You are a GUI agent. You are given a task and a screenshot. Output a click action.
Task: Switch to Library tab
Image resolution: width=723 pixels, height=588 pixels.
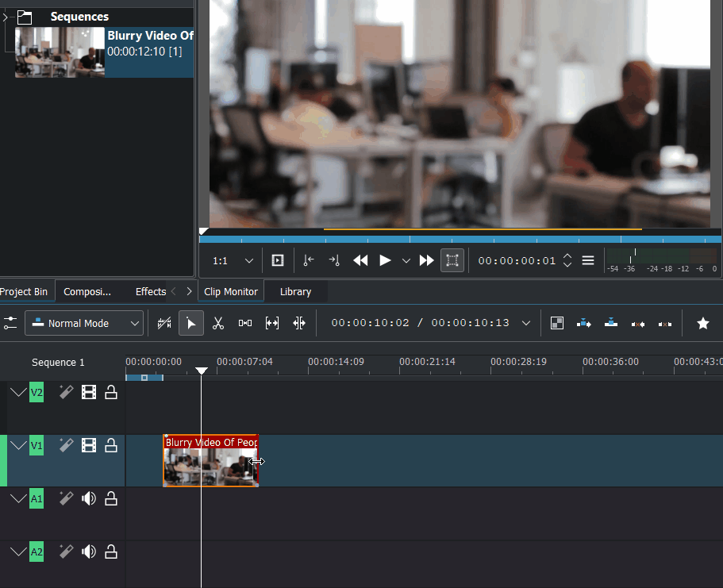tap(295, 291)
